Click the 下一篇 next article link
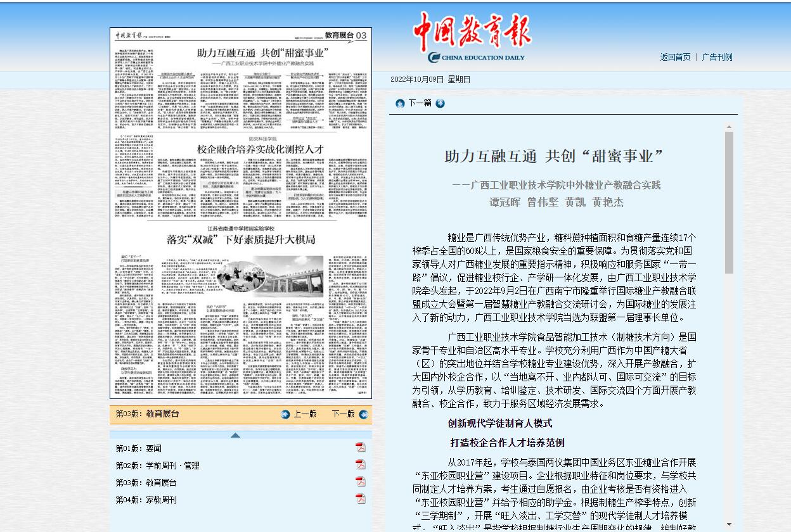 420,103
